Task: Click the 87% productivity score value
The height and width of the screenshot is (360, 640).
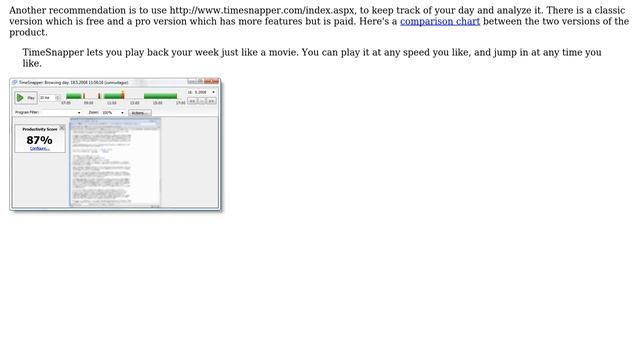Action: (x=40, y=140)
